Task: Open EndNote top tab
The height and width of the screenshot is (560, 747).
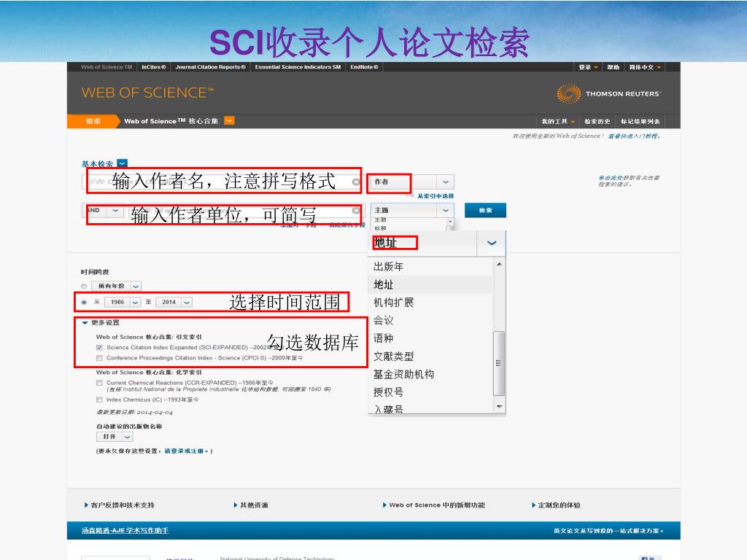Action: (x=364, y=67)
